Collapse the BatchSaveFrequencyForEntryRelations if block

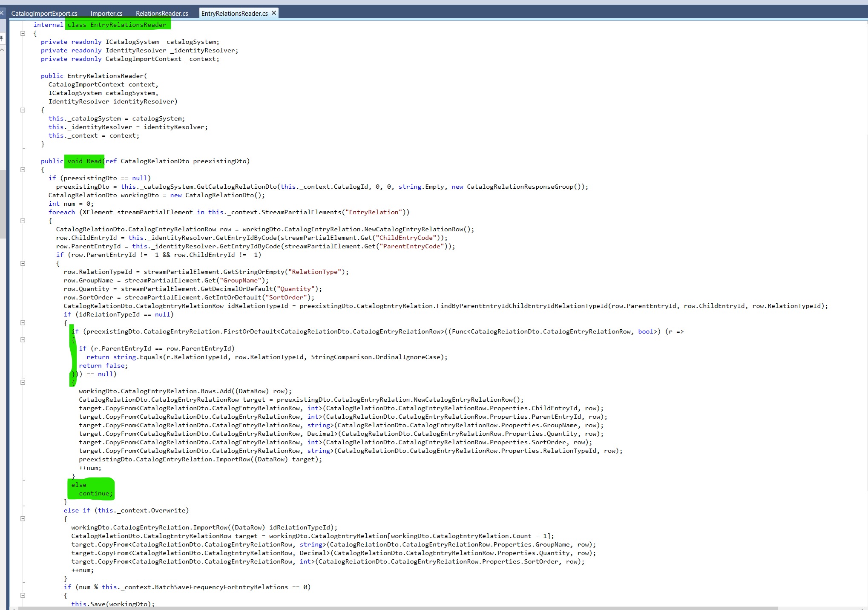pyautogui.click(x=23, y=596)
